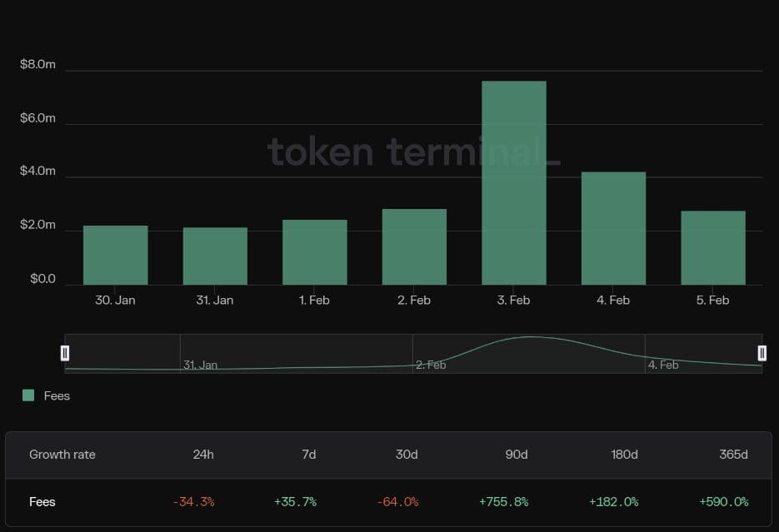This screenshot has height=532, width=779.
Task: Select the bar for 3. Feb
Action: pos(513,179)
